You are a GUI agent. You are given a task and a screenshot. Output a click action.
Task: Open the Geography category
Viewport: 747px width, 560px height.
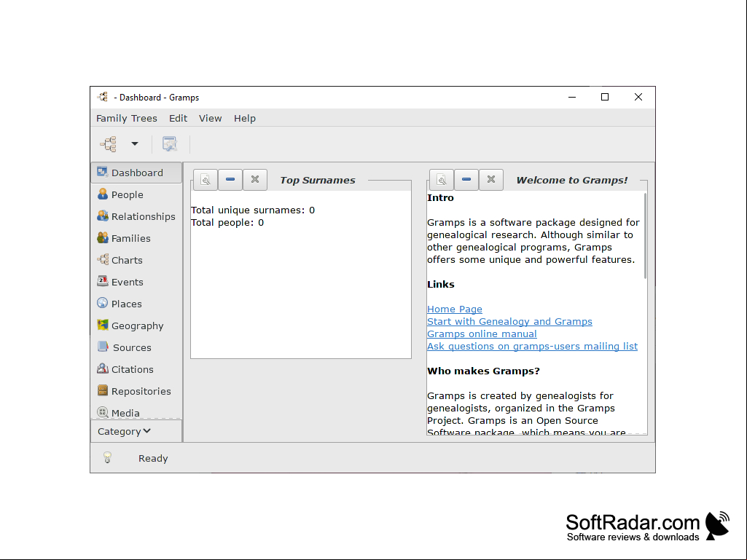pos(136,326)
